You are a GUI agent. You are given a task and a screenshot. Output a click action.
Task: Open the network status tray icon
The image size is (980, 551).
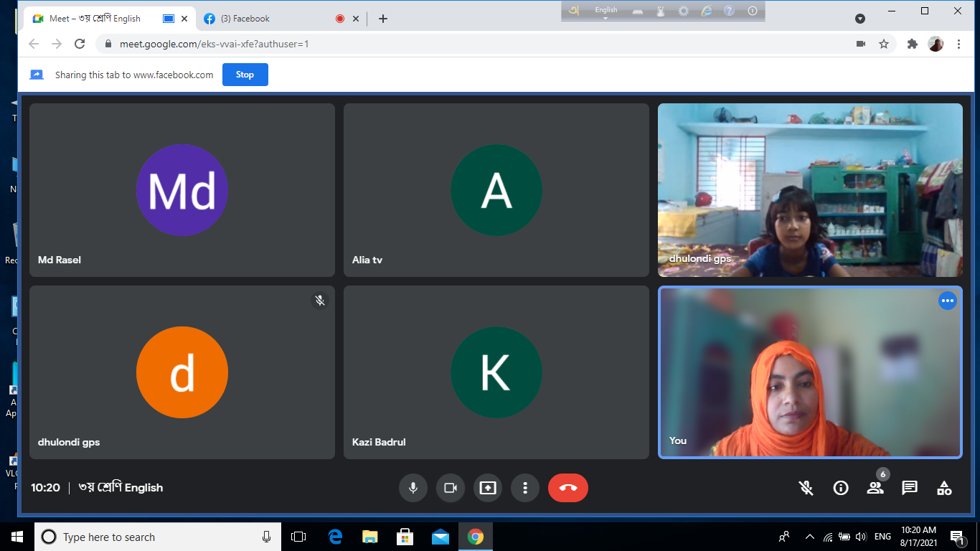tap(828, 537)
